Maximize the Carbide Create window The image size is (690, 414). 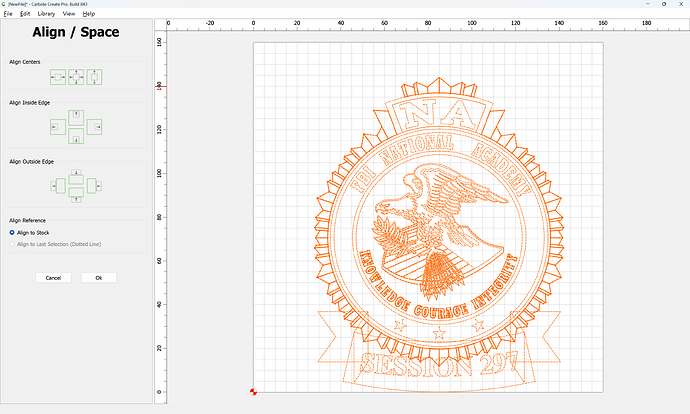[x=664, y=4]
